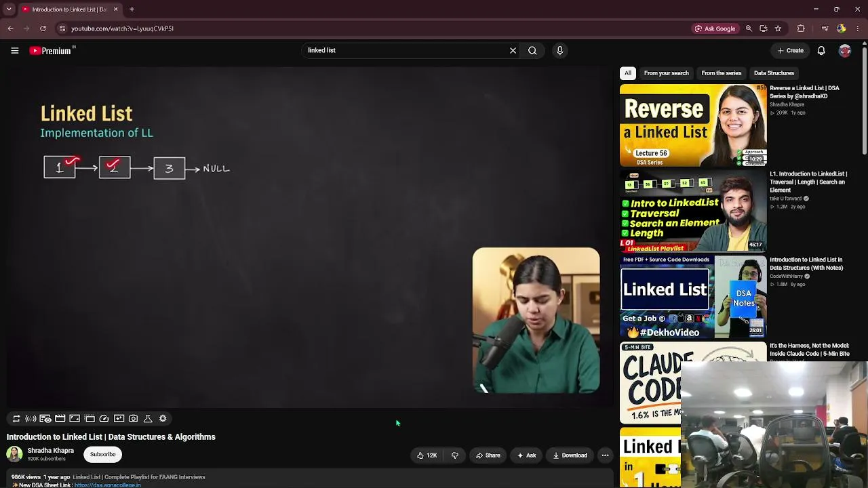Open the Extensions puzzle icon
Screen dimensions: 868x488
801,28
